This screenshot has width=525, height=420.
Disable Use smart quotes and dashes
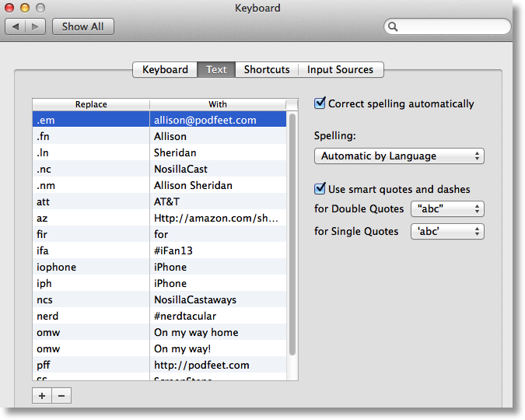[320, 189]
